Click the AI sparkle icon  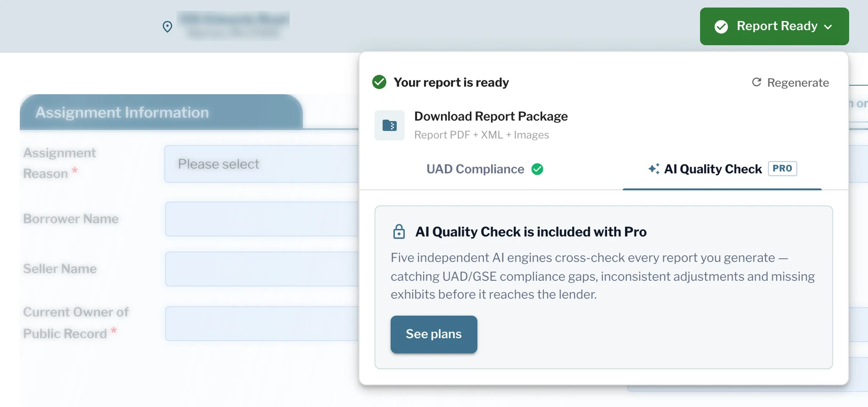(x=654, y=169)
